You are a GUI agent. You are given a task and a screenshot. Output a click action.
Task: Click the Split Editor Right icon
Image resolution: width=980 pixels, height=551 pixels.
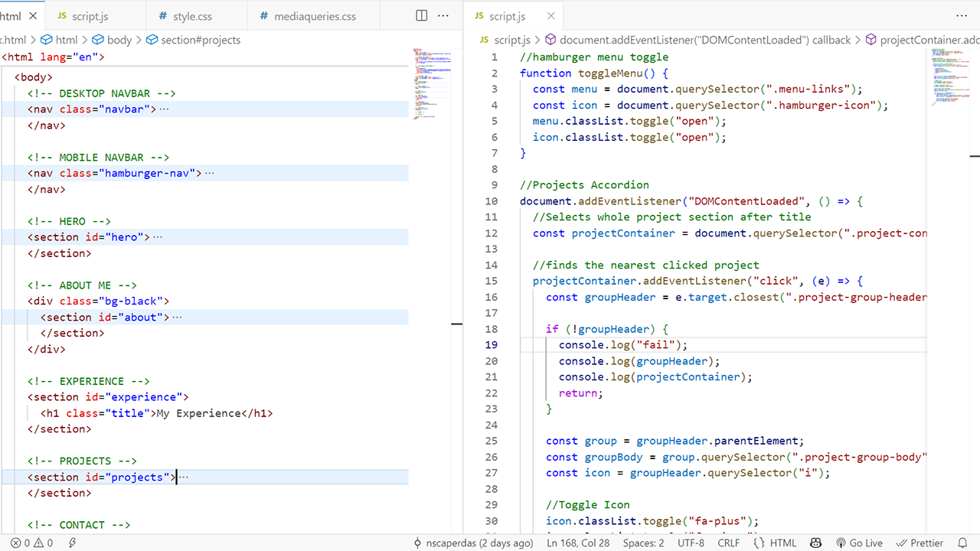pyautogui.click(x=422, y=15)
